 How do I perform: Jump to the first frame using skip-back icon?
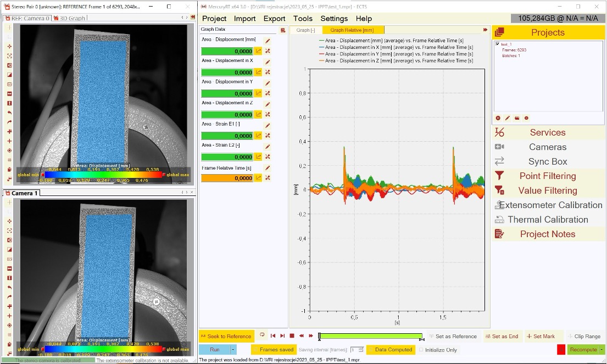coord(272,336)
